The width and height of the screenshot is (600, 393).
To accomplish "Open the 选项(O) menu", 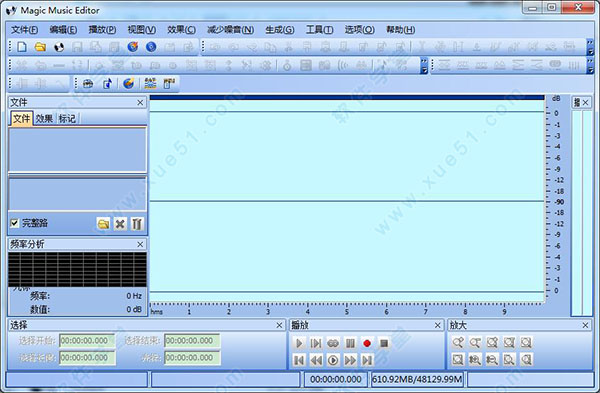I will click(x=359, y=29).
